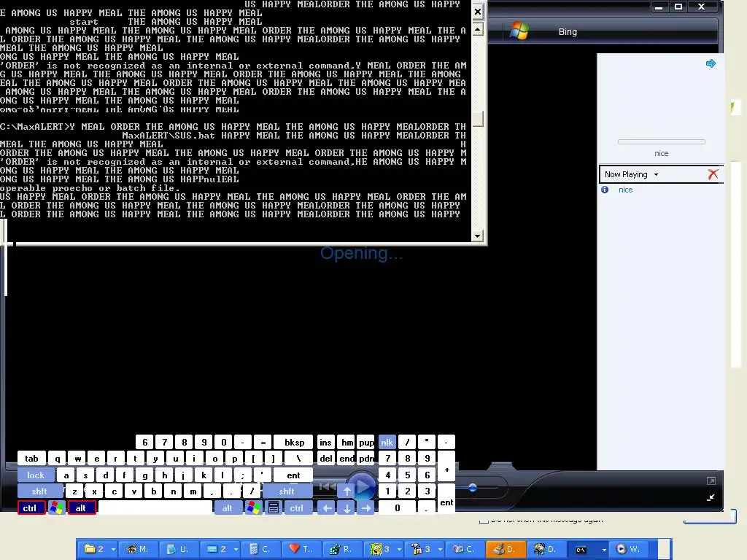
Task: Click the Windows logo beside Bing
Action: coord(519,31)
